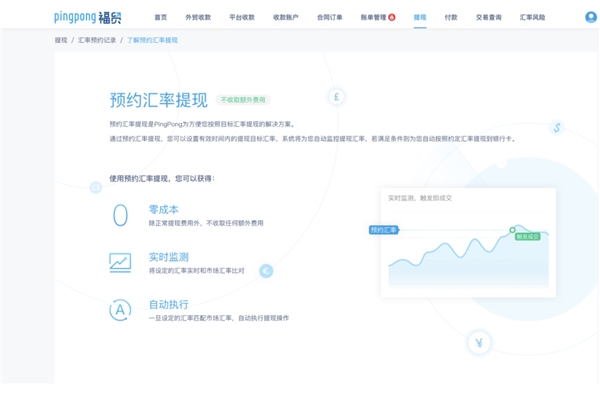This screenshot has height=400, width=600.
Task: Click the euro currency bubble
Action: point(266,270)
